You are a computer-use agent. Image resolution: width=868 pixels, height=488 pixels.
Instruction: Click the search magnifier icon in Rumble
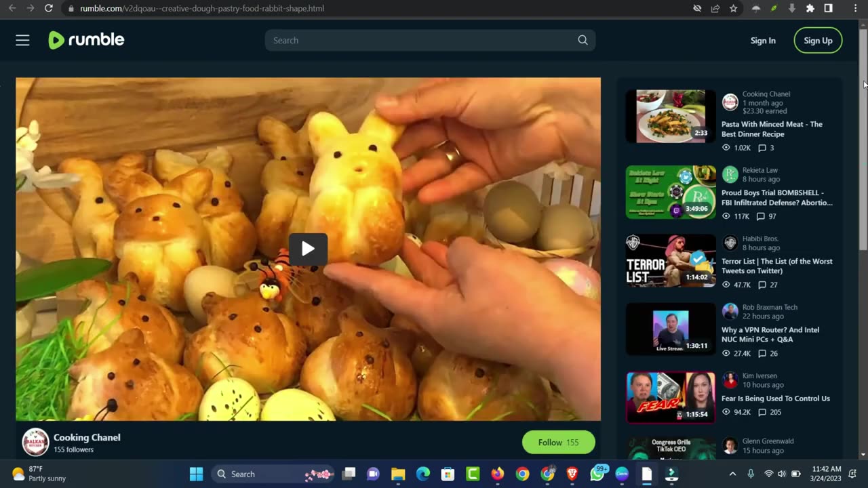pyautogui.click(x=583, y=40)
